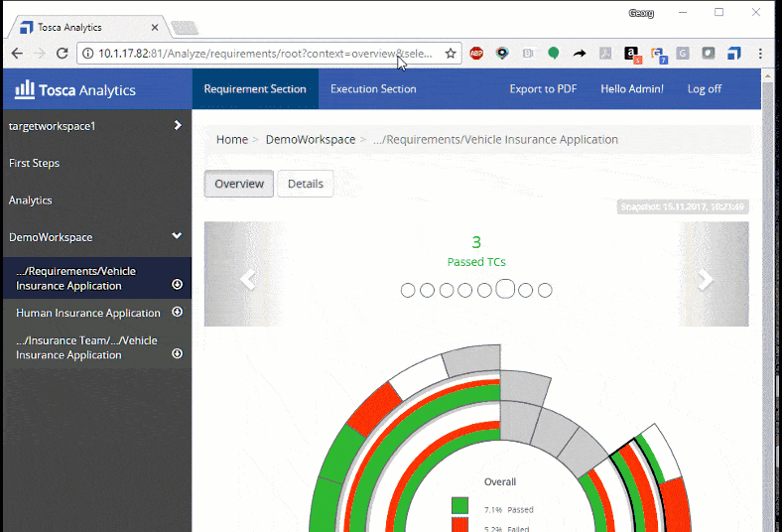Click the green Passed legend swatch
Screen dimensions: 782x532
pos(459,505)
